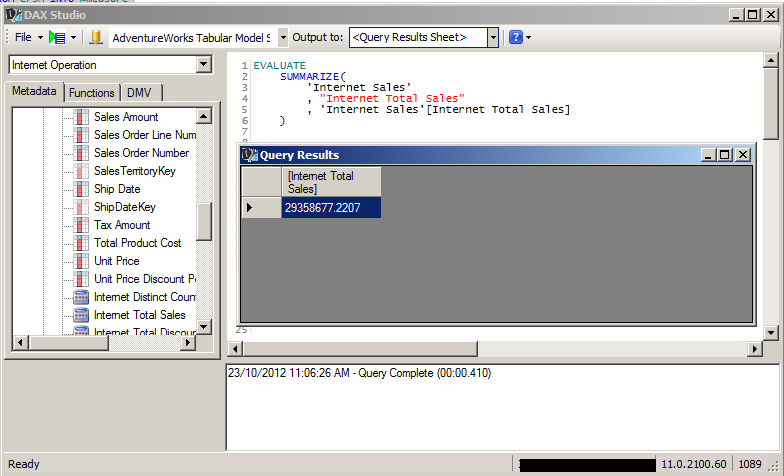Switch to the DMV tab
This screenshot has height=476, width=784.
pyautogui.click(x=140, y=93)
